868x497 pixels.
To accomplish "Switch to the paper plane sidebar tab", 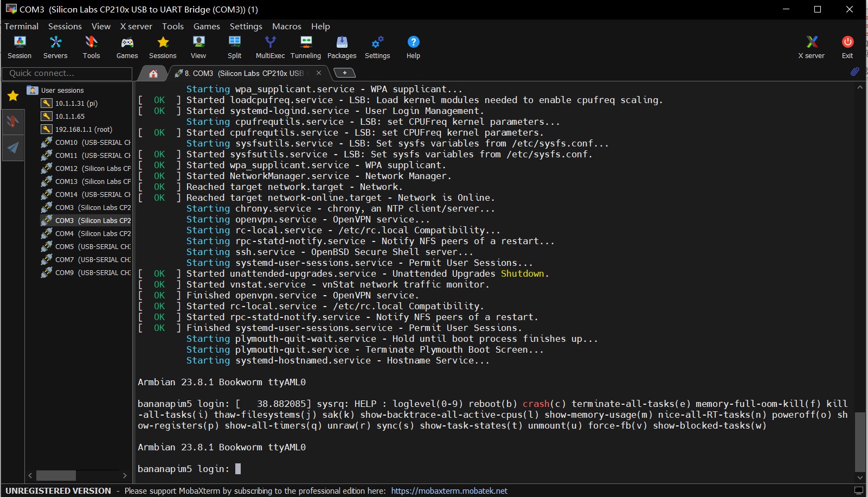I will pyautogui.click(x=13, y=148).
